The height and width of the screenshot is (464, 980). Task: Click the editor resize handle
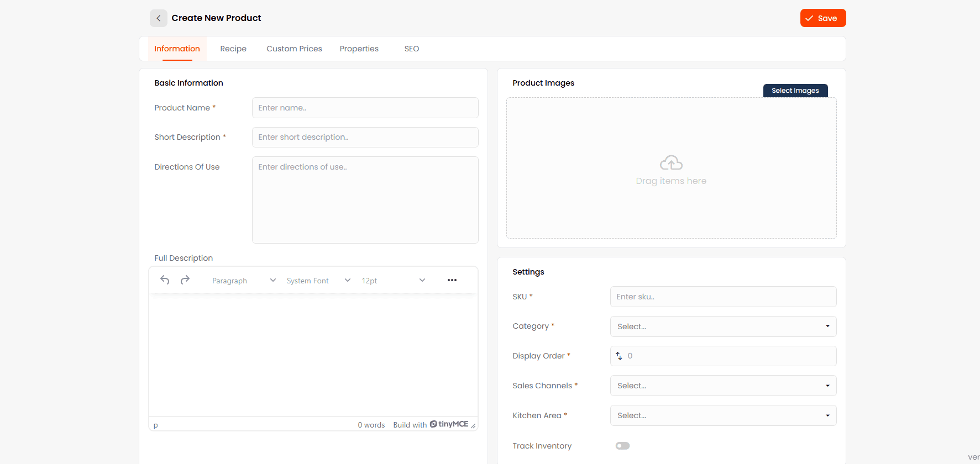473,425
